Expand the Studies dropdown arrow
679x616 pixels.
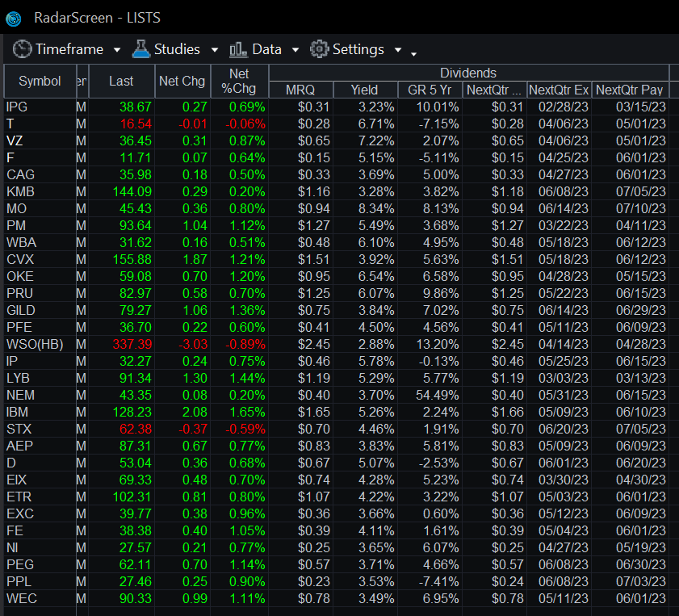coord(214,50)
